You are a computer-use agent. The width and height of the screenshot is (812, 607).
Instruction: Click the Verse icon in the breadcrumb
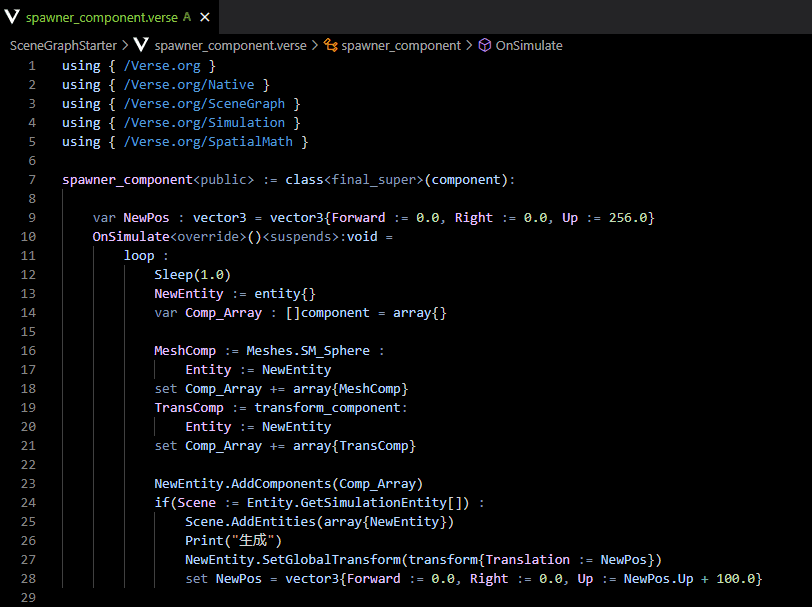[141, 45]
